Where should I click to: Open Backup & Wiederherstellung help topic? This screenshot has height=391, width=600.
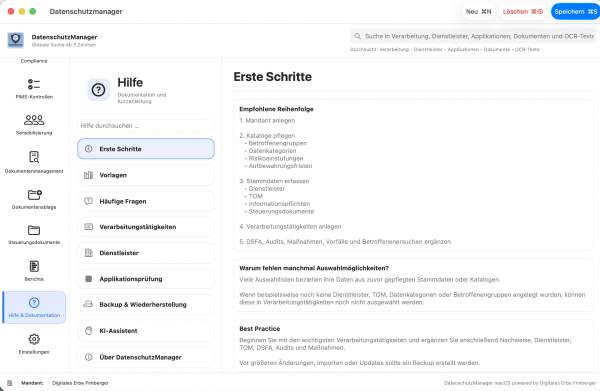pyautogui.click(x=146, y=305)
